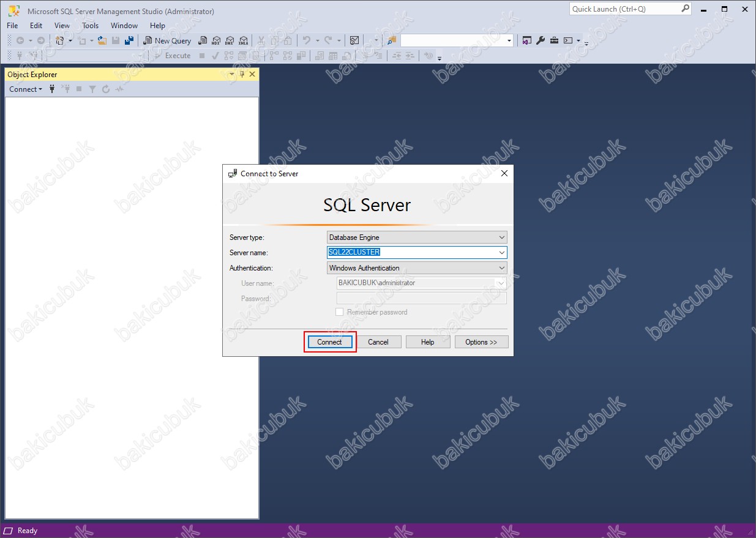The image size is (756, 538).
Task: Open the standard toolbar overflow options
Action: (586, 42)
